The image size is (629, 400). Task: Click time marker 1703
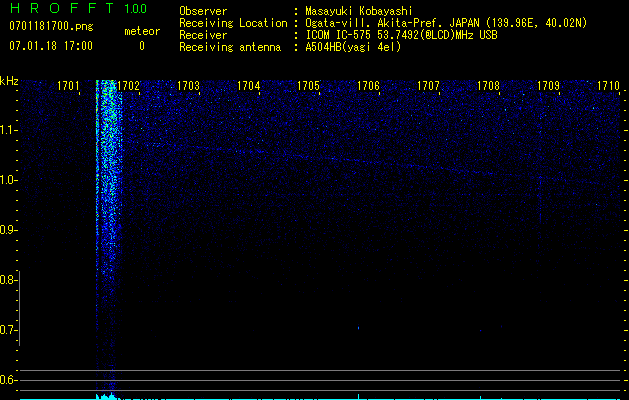pyautogui.click(x=188, y=85)
